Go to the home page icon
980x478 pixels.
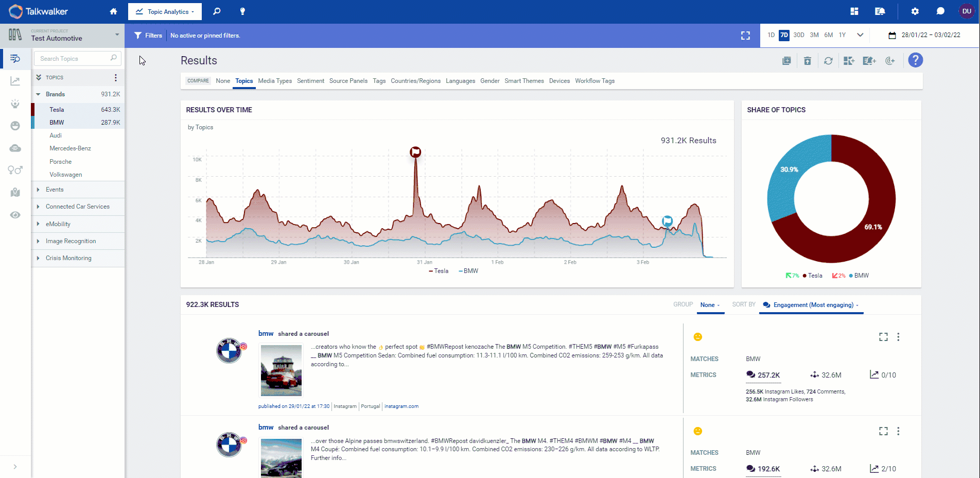coord(113,11)
